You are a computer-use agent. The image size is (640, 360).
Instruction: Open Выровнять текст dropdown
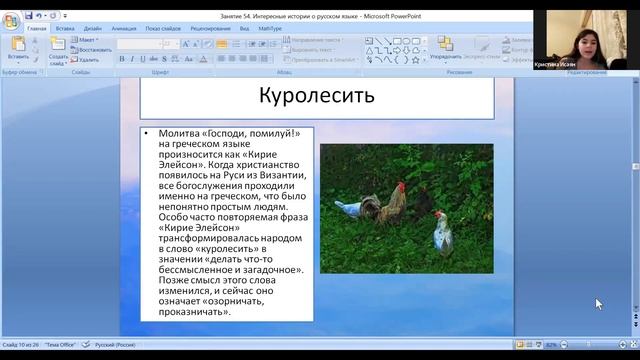(309, 50)
